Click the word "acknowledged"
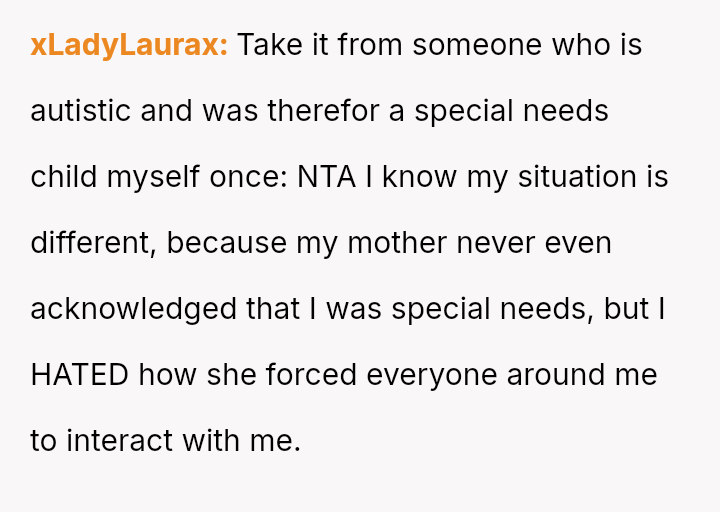 tap(134, 309)
